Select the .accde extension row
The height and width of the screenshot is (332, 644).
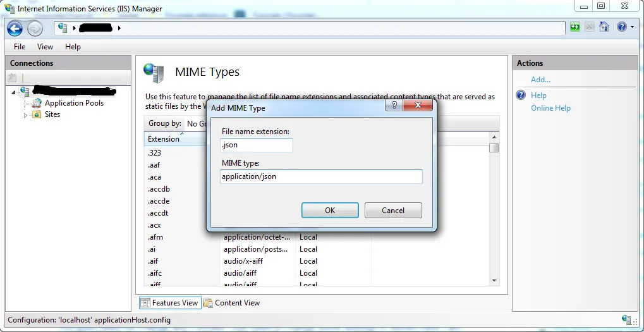coord(159,201)
